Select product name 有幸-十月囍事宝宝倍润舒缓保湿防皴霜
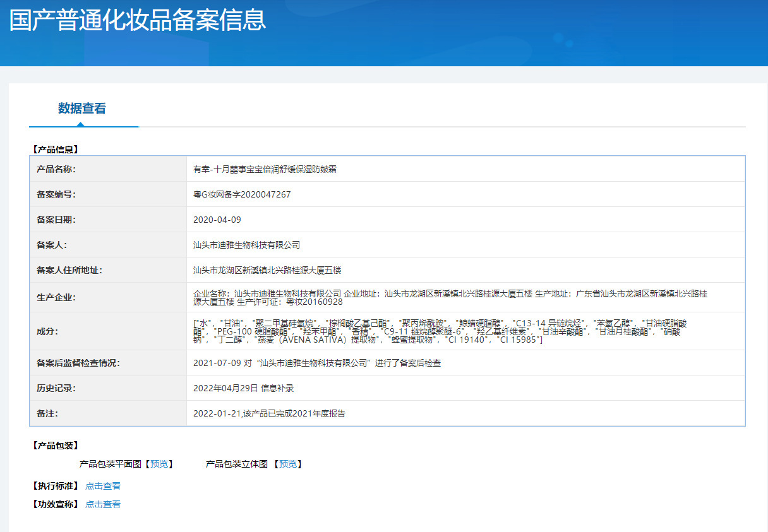Viewport: 768px width, 532px height. click(x=265, y=169)
